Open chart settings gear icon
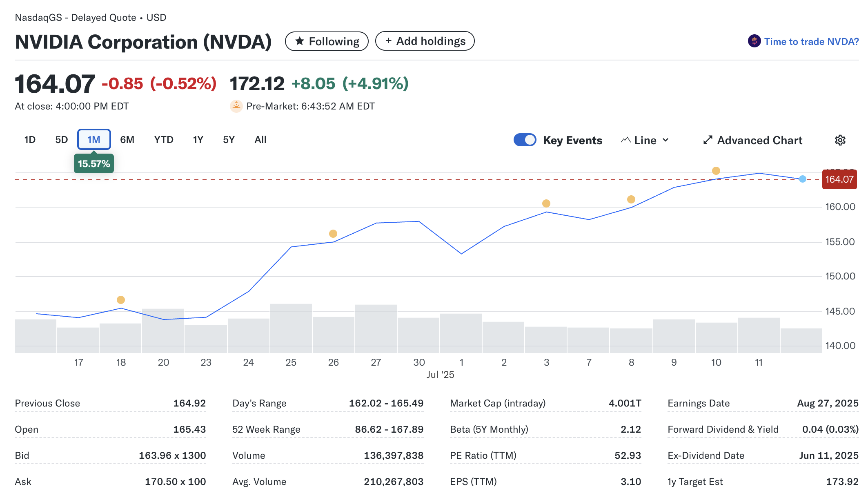Viewport: 868px width, 496px height. 840,140
